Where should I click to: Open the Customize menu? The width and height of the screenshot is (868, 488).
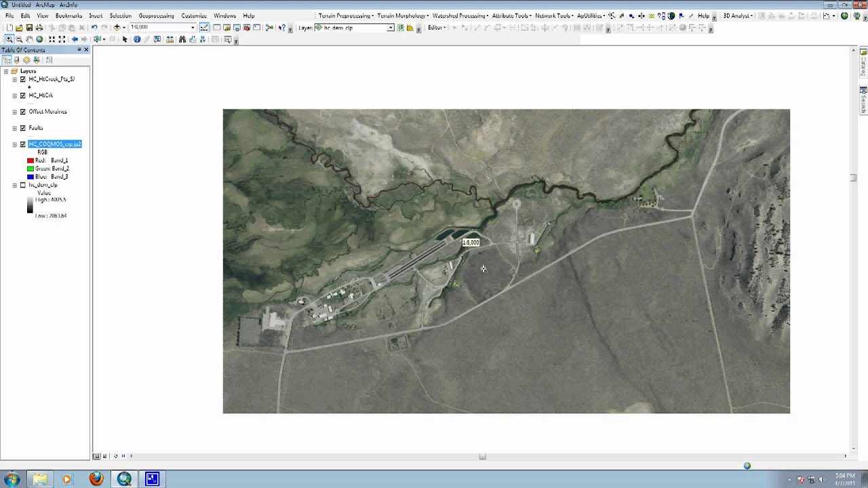pos(194,16)
